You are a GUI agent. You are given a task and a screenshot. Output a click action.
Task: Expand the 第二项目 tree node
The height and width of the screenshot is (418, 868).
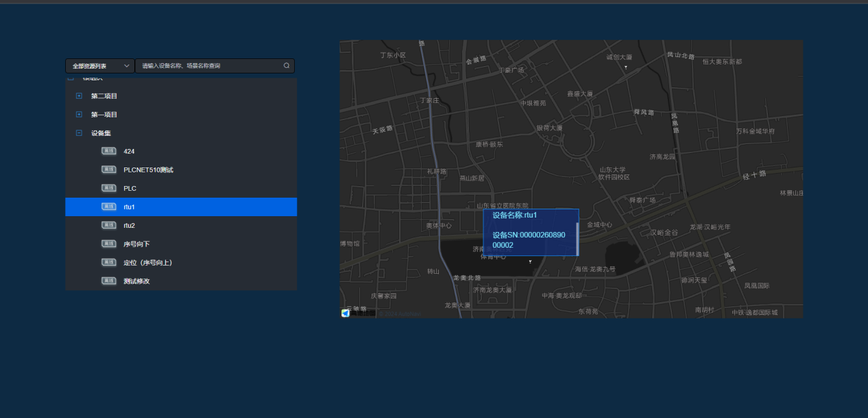[x=79, y=96]
